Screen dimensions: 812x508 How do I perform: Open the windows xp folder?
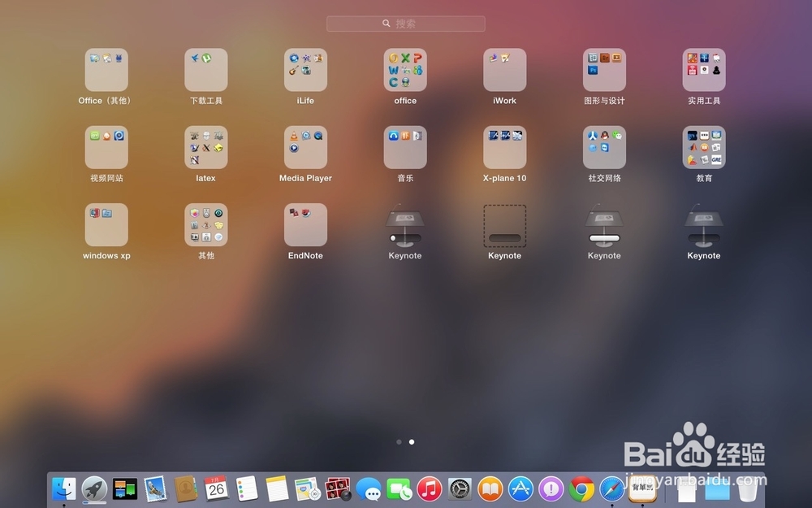(x=106, y=224)
